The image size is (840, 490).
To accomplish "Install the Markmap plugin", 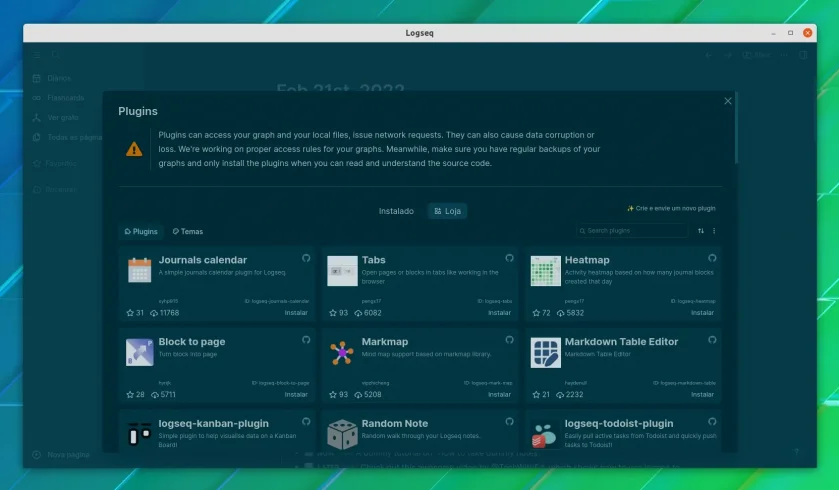I will (499, 395).
